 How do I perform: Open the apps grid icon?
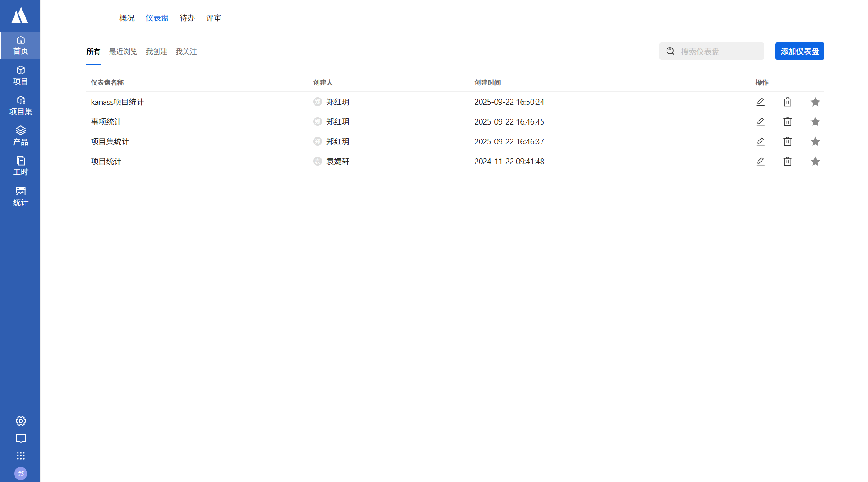[21, 456]
